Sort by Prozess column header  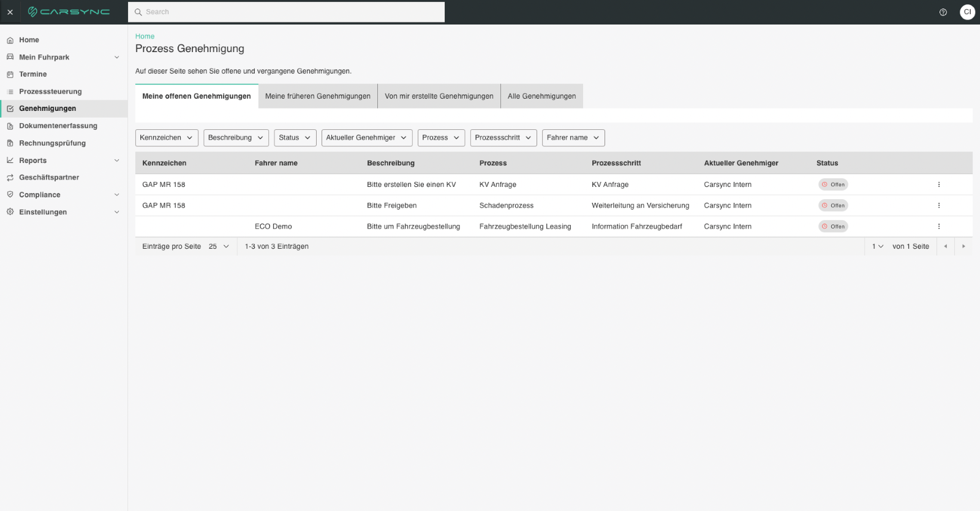[493, 163]
